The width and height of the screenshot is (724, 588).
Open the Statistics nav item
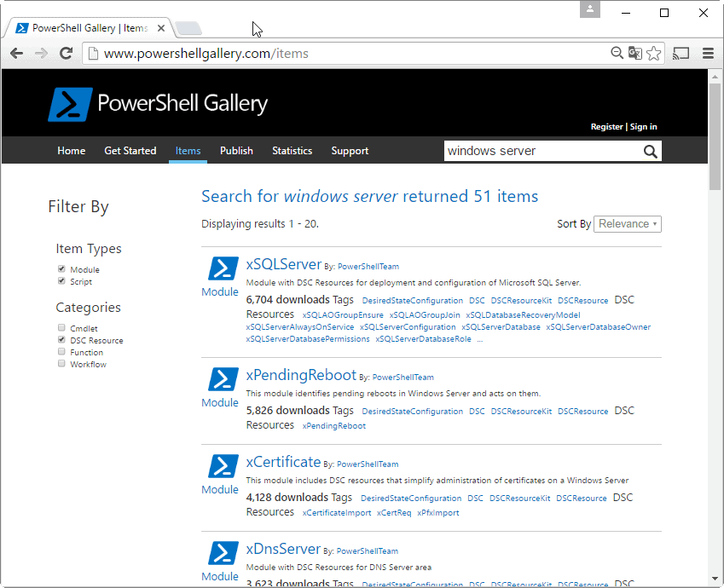(x=292, y=151)
